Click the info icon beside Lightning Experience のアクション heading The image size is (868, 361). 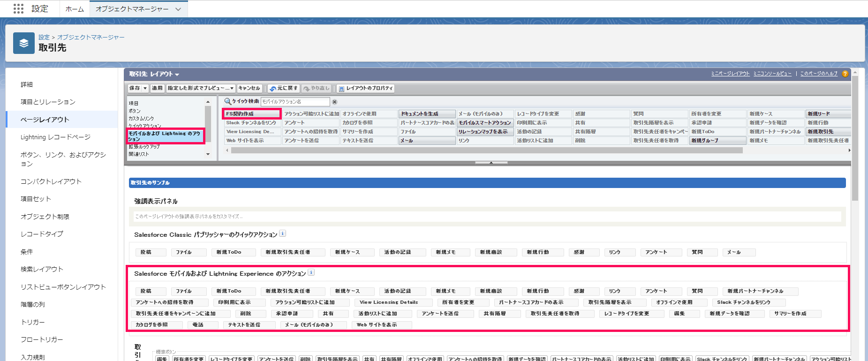pos(311,272)
